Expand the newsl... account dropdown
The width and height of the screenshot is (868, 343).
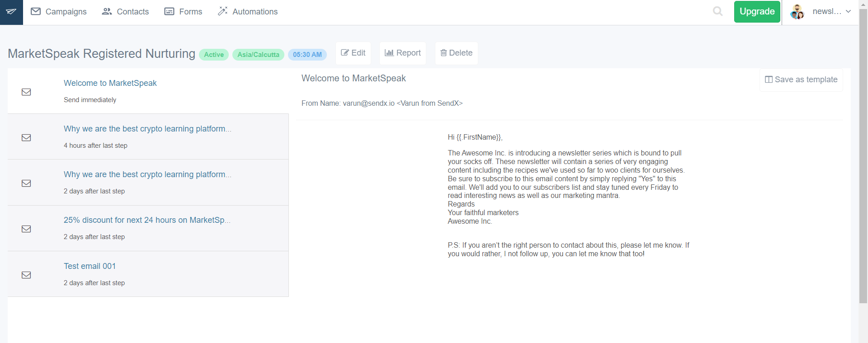coord(832,12)
